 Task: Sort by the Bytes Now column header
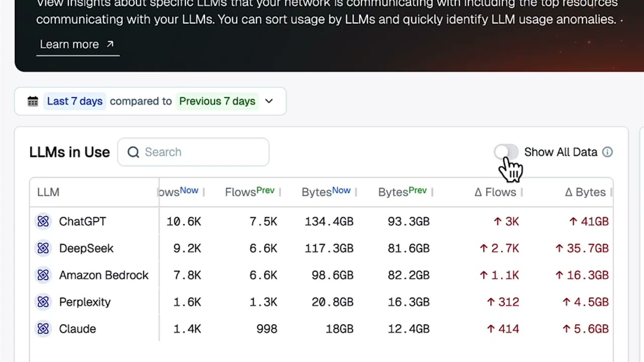(x=326, y=192)
